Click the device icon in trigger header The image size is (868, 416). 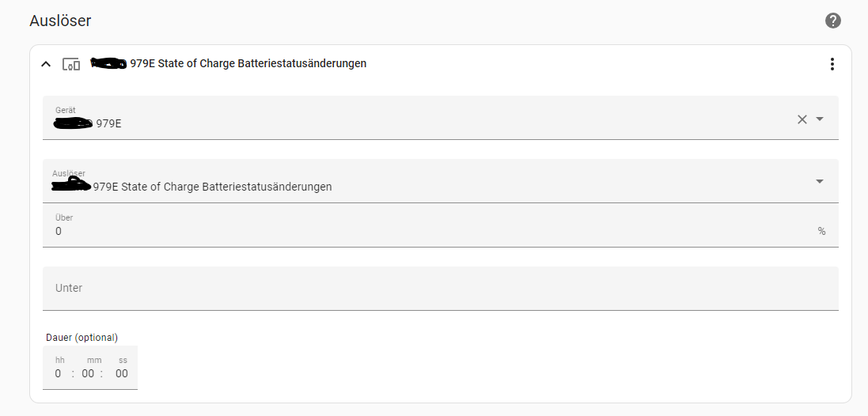click(71, 64)
